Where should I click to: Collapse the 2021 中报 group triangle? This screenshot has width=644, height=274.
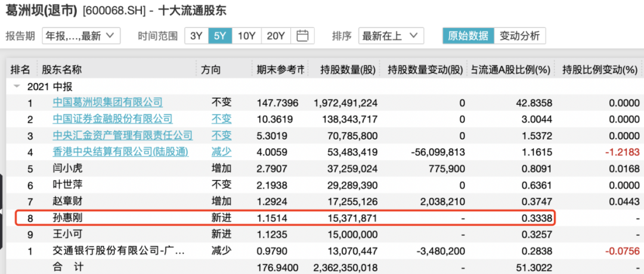pyautogui.click(x=16, y=86)
